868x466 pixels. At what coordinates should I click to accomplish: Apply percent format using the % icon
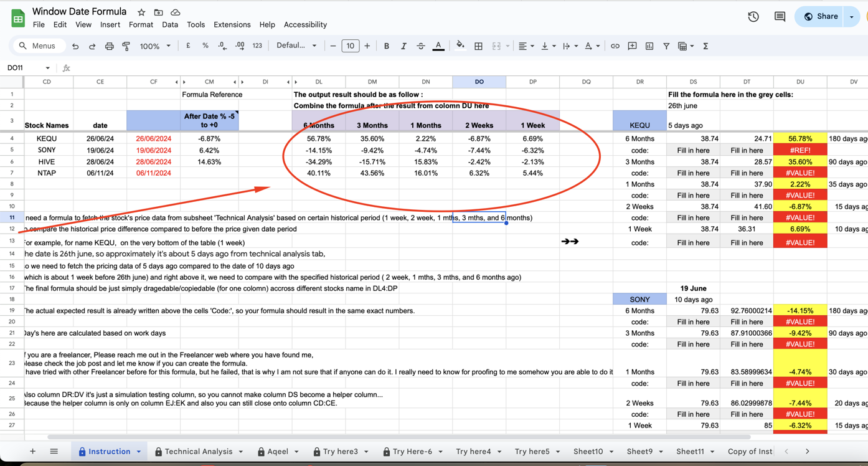coord(205,46)
